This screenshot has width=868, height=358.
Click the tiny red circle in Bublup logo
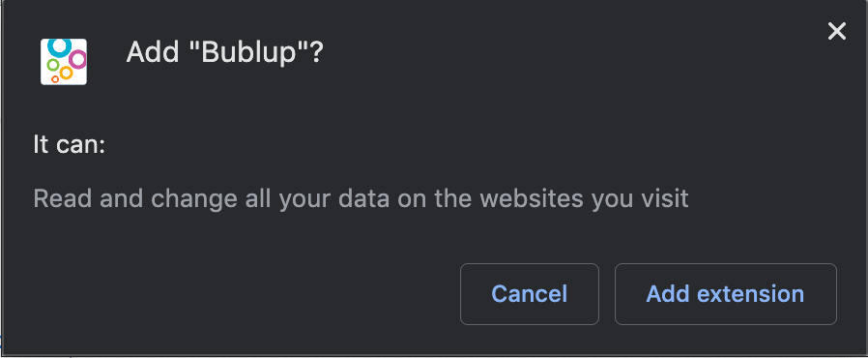coord(55,79)
